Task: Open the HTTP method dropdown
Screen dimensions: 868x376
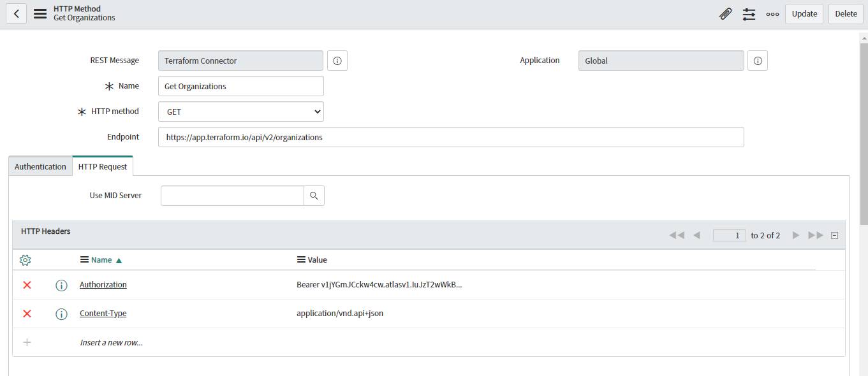Action: pos(240,111)
